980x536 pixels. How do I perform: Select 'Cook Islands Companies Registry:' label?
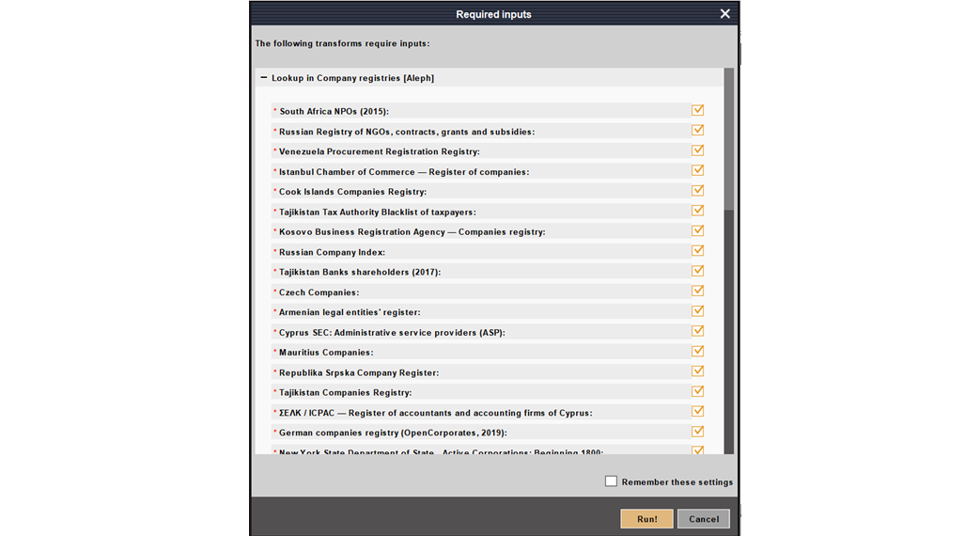pos(352,192)
